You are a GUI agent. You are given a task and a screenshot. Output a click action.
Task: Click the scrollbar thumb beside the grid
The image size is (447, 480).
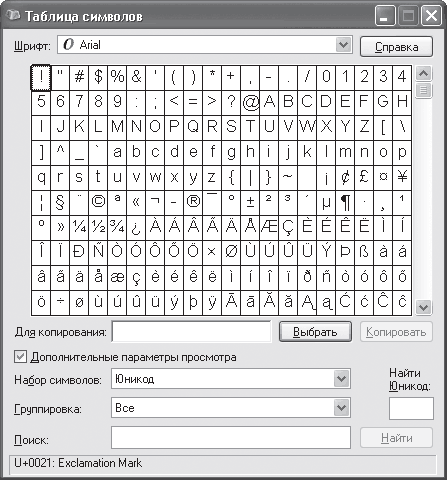(x=423, y=90)
